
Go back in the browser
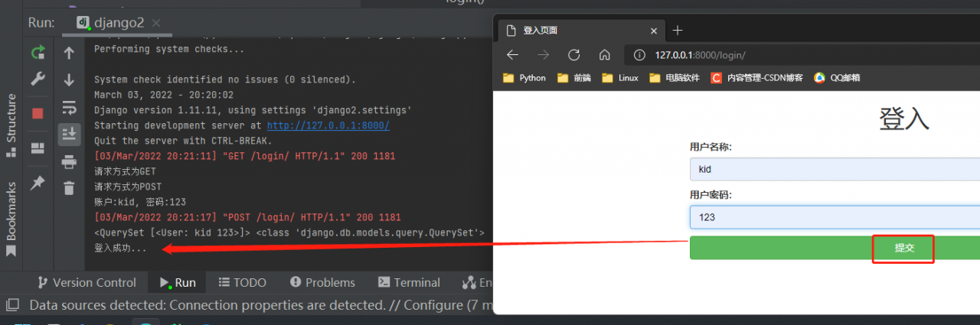(513, 55)
